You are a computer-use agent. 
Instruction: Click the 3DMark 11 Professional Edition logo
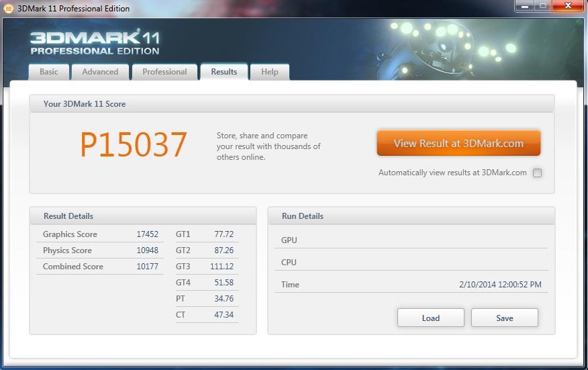tap(95, 42)
